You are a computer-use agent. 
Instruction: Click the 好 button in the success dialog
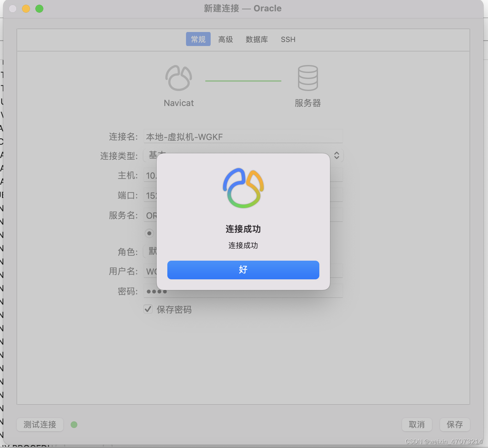point(243,270)
